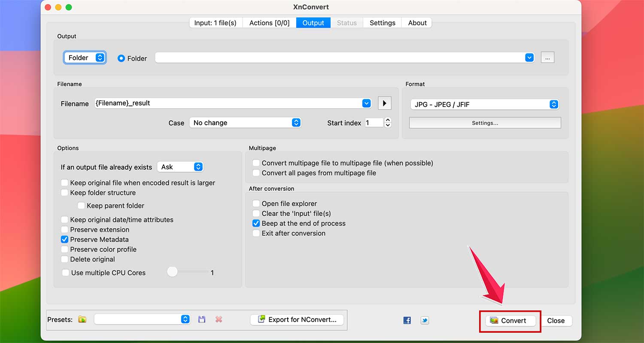
Task: Open filename pattern variables with arrow button
Action: 384,103
